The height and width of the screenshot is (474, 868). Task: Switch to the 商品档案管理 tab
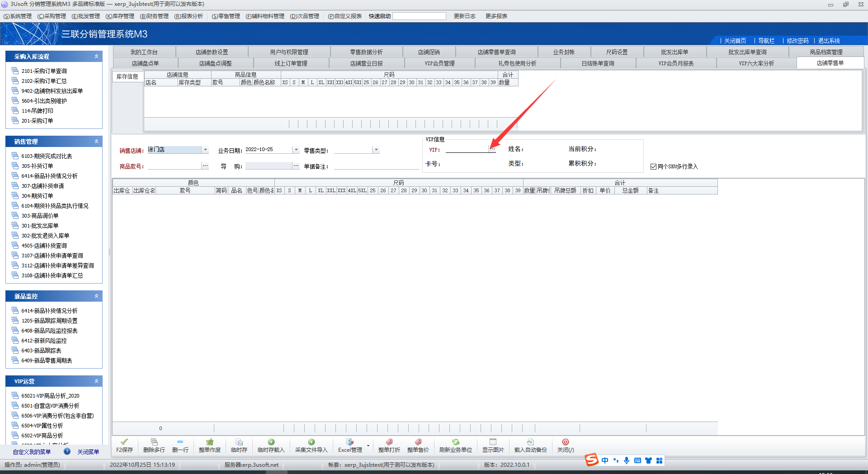coord(826,52)
